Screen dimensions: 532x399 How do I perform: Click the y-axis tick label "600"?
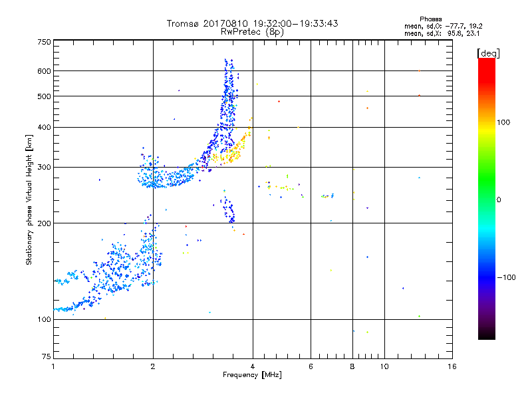(45, 71)
